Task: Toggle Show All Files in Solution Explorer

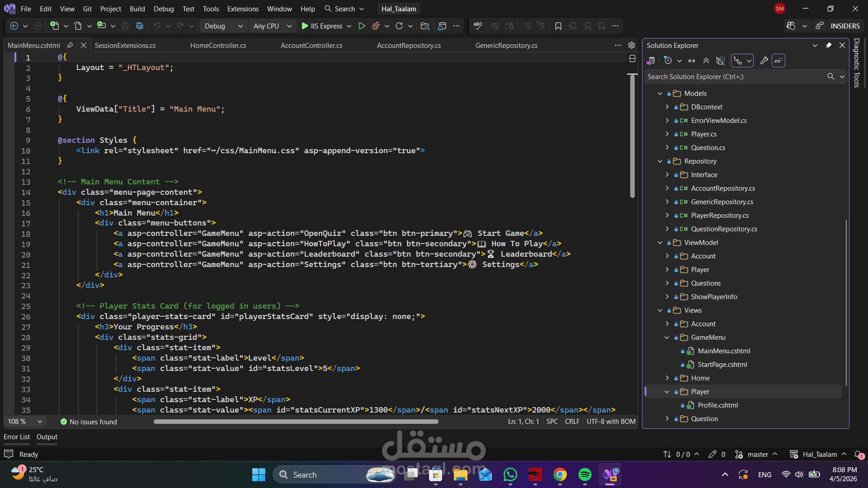Action: pyautogui.click(x=721, y=61)
